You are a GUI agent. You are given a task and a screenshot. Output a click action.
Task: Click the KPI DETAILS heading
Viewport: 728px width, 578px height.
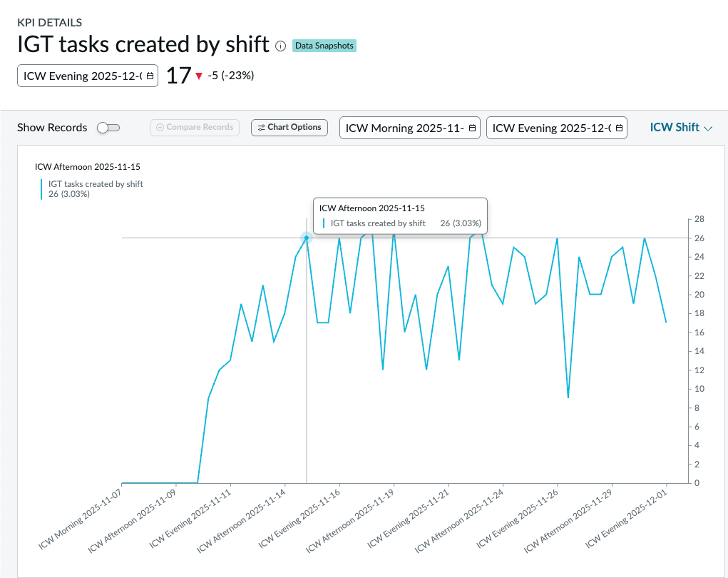pos(50,22)
